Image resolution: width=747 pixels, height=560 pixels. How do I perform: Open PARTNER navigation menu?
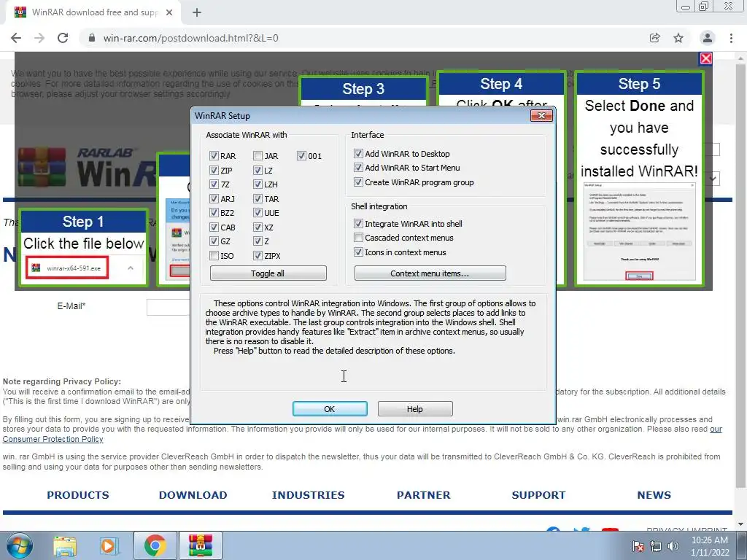click(x=424, y=495)
